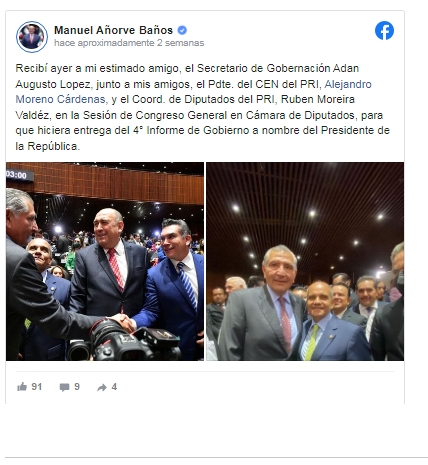Screen dimensions: 428x465
Task: Select the 9 comments count
Action: 77,387
